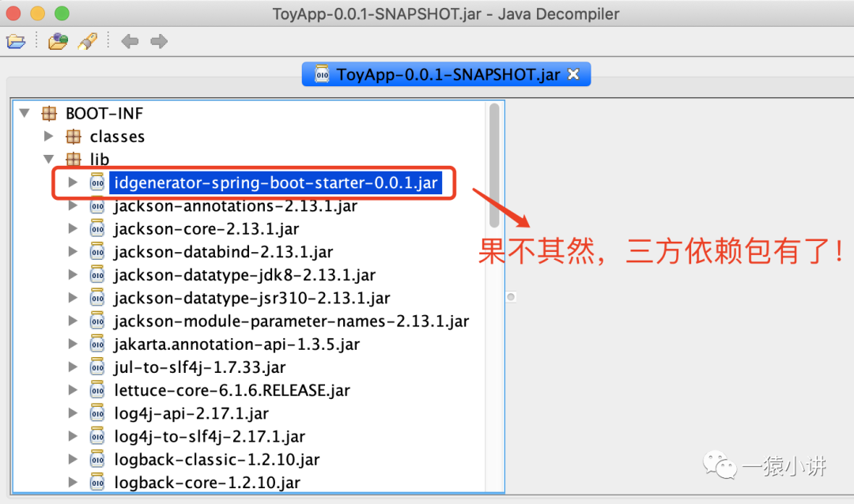This screenshot has width=854, height=504.
Task: Click the classes package icon
Action: coord(74,136)
